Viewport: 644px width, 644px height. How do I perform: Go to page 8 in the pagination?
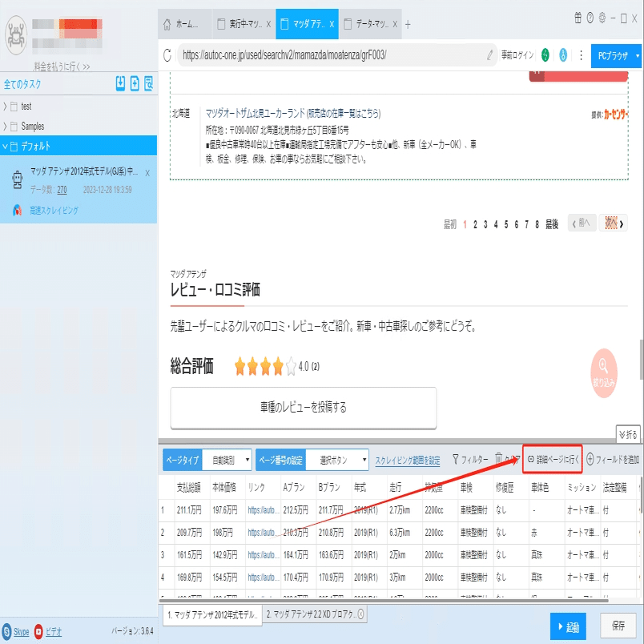(x=537, y=224)
